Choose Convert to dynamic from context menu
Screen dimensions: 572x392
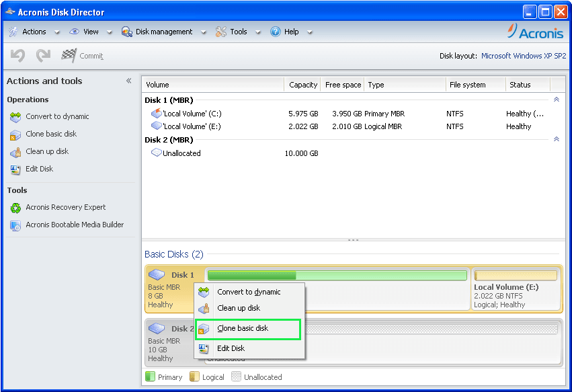tap(249, 292)
